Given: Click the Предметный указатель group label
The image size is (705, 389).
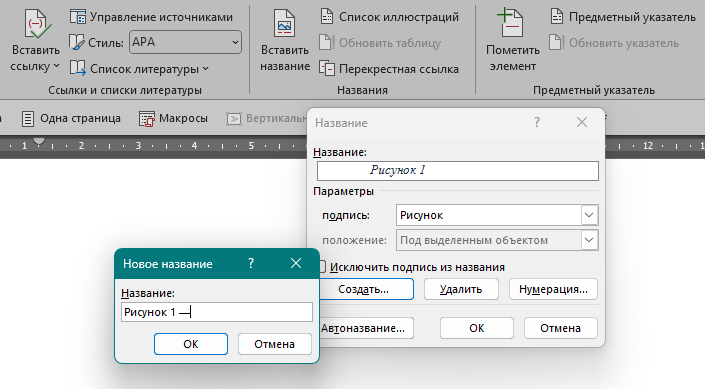Looking at the screenshot, I should click(x=593, y=90).
